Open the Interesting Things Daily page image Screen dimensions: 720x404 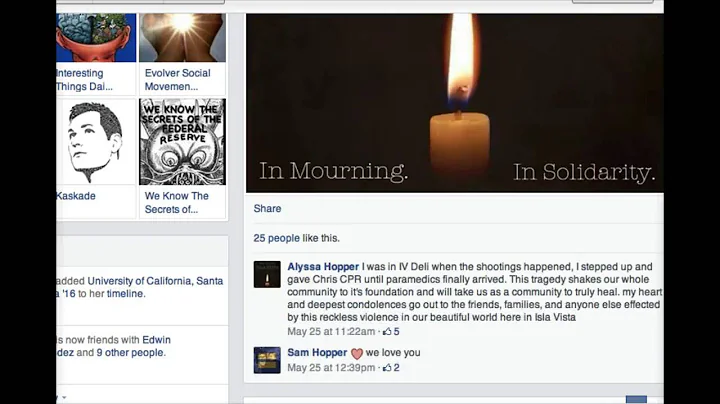pos(96,38)
